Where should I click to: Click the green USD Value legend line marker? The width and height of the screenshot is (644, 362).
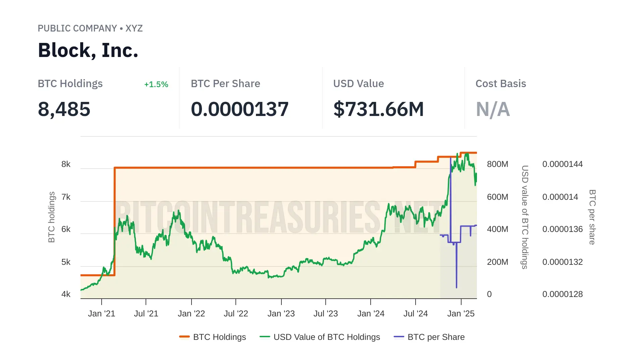point(265,337)
